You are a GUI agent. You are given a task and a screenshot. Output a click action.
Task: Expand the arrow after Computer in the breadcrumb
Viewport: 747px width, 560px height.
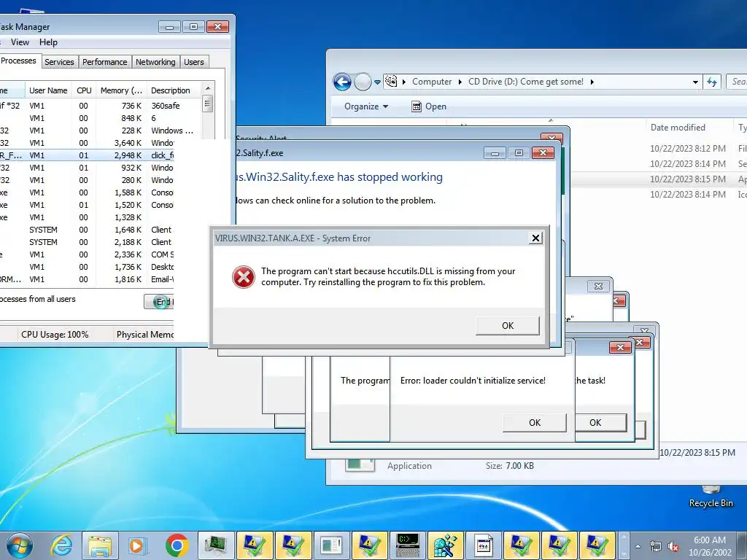tap(460, 82)
